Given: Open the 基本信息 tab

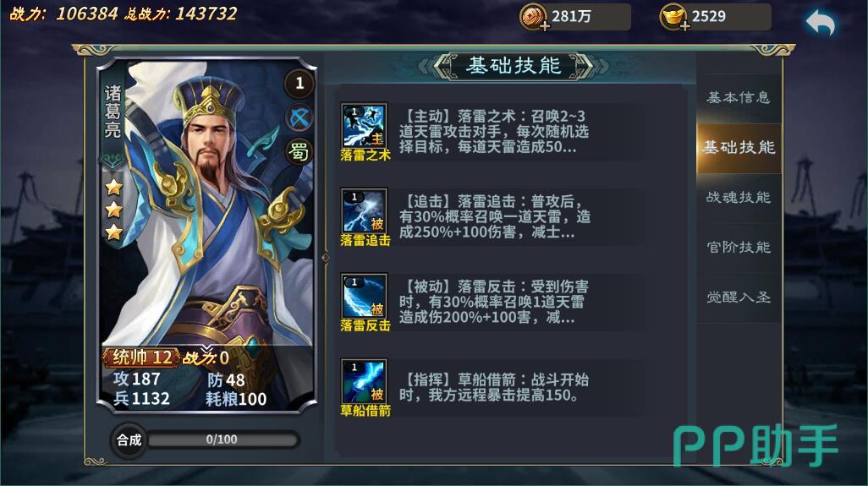Looking at the screenshot, I should click(x=739, y=98).
